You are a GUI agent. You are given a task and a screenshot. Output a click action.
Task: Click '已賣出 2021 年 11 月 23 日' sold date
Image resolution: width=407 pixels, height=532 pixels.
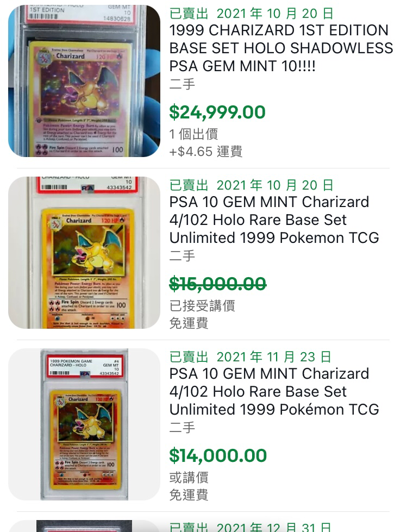pos(251,357)
